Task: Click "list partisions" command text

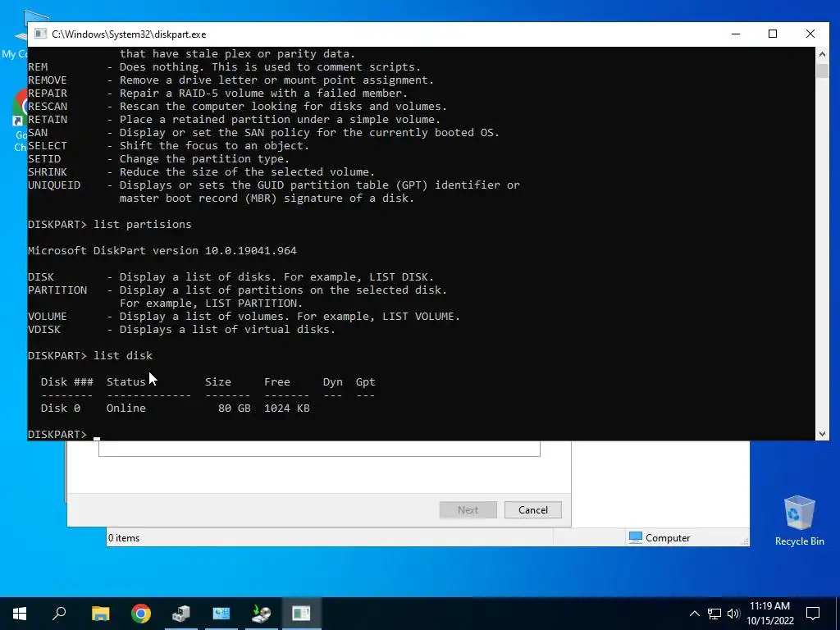Action: tap(143, 224)
